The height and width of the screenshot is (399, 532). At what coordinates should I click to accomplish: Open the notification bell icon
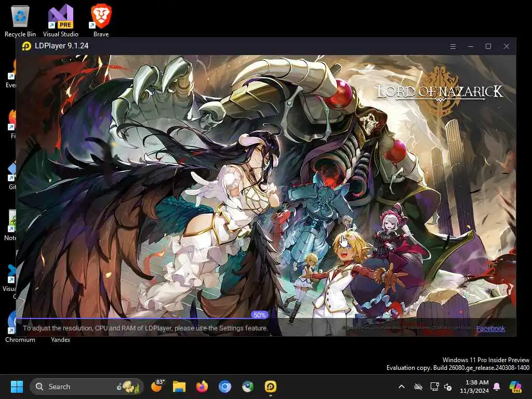497,387
